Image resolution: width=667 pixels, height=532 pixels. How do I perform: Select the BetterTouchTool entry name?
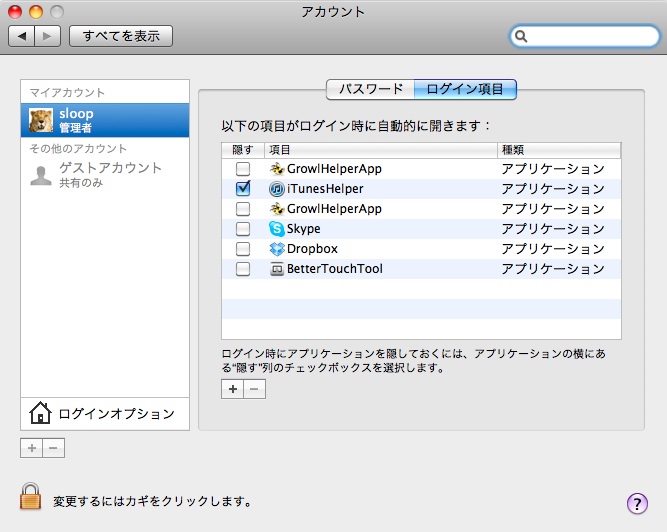coord(335,269)
